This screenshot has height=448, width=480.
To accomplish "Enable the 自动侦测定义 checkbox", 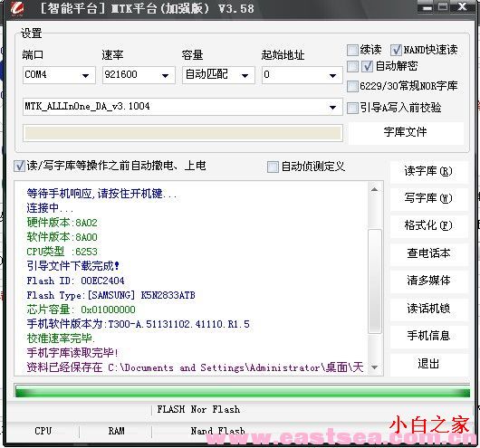I will pos(273,167).
